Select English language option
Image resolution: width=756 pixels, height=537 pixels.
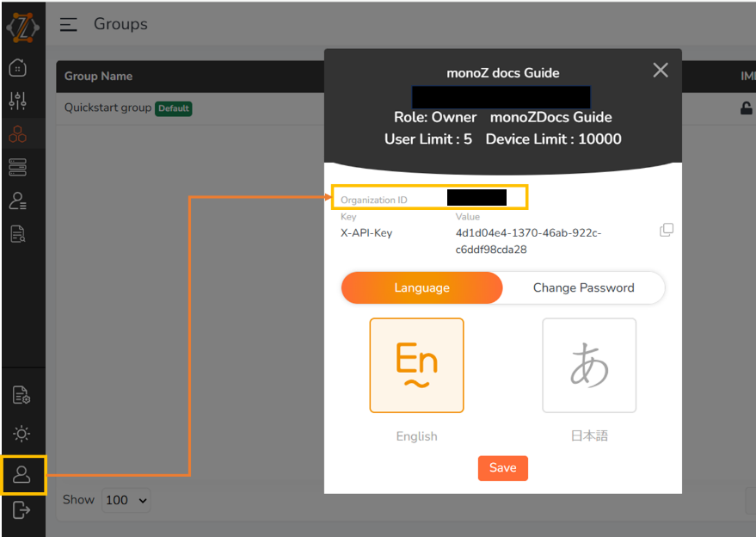(x=417, y=366)
